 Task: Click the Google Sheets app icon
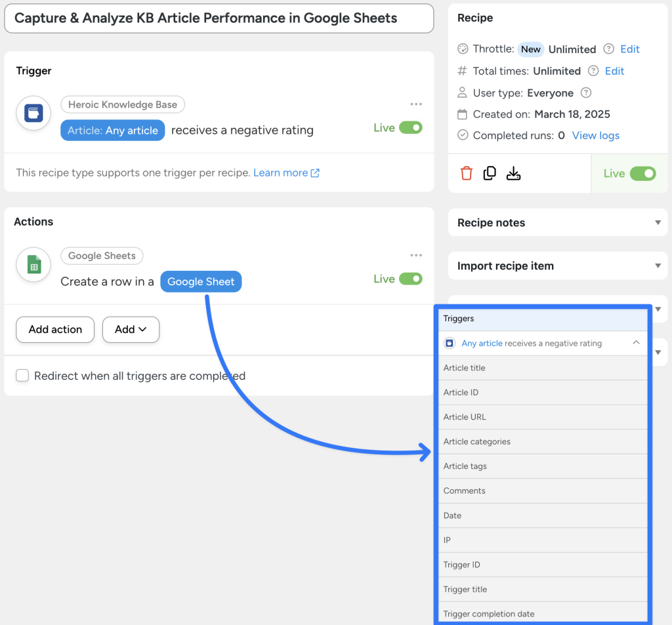click(x=33, y=264)
